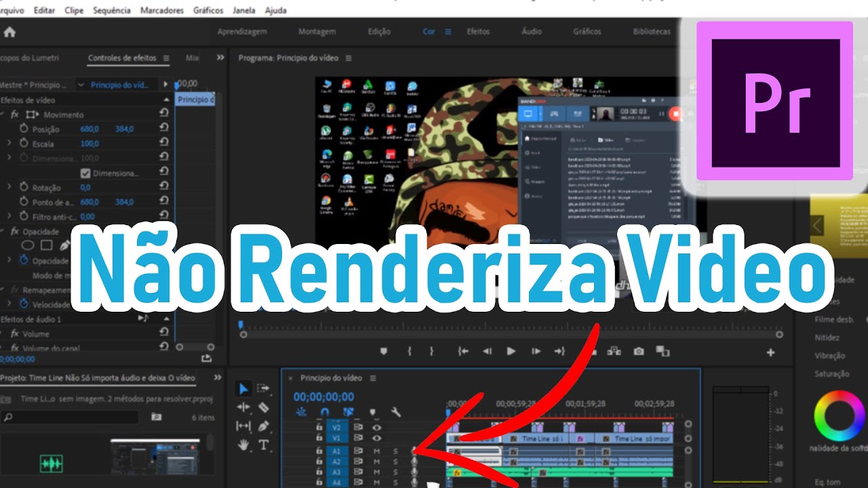
Task: Click Go to Out point
Action: 559,351
